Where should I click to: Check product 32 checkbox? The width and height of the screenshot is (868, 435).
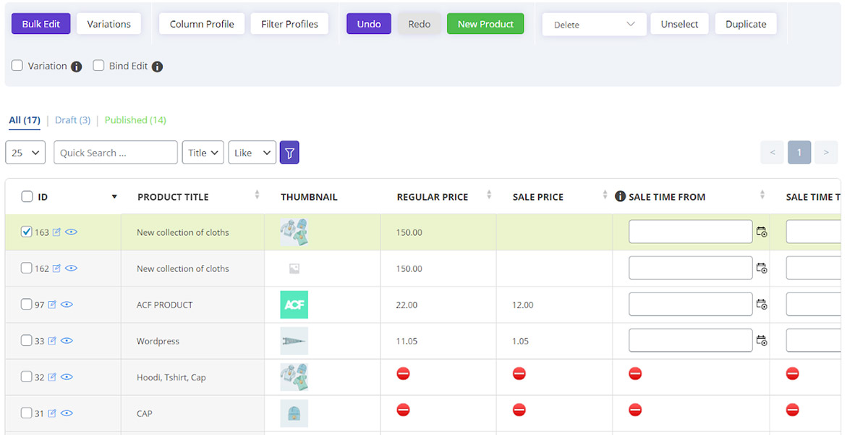pos(27,376)
